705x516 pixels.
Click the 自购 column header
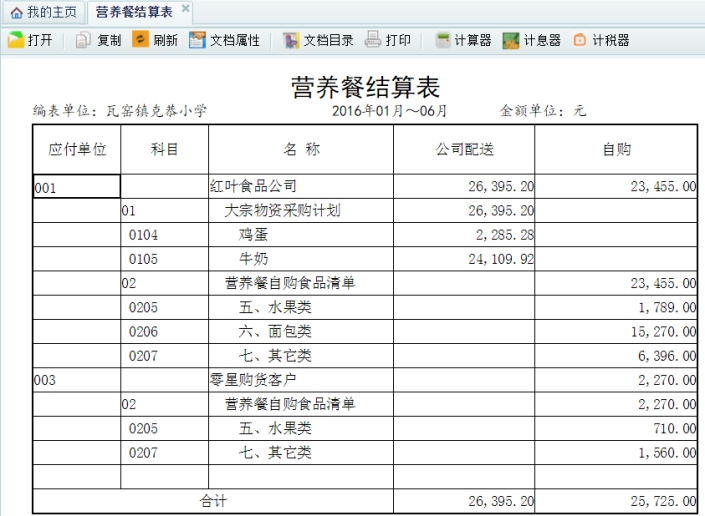click(616, 149)
